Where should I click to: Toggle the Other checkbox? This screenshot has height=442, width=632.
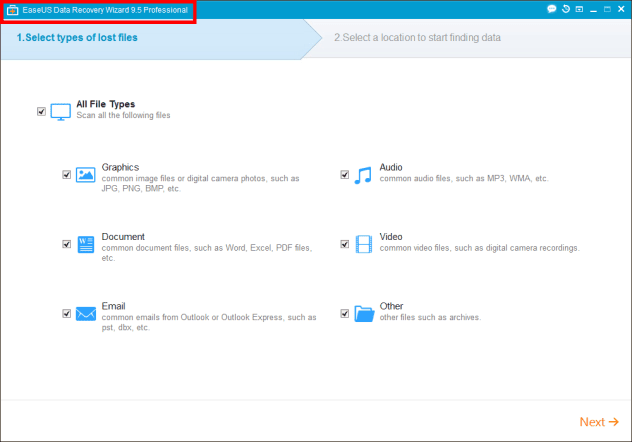[x=345, y=313]
